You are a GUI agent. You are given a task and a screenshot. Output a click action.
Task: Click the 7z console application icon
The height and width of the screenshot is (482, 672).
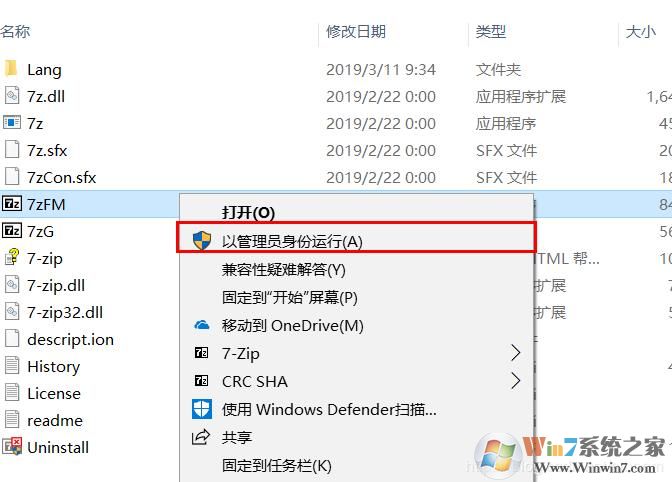(12, 123)
